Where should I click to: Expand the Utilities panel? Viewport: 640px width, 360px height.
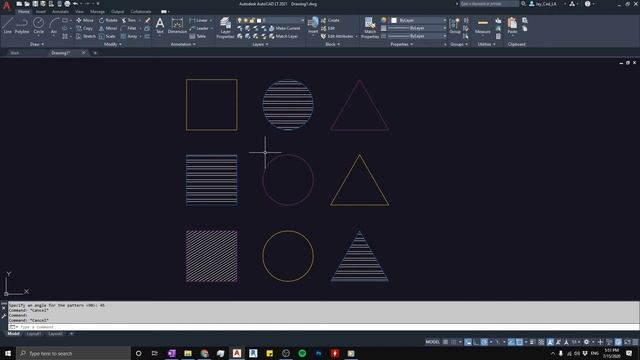(x=487, y=44)
